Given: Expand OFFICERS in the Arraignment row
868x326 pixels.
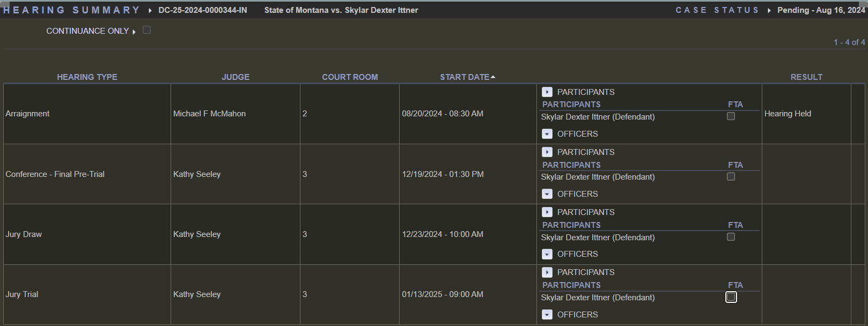Looking at the screenshot, I should click(x=547, y=134).
